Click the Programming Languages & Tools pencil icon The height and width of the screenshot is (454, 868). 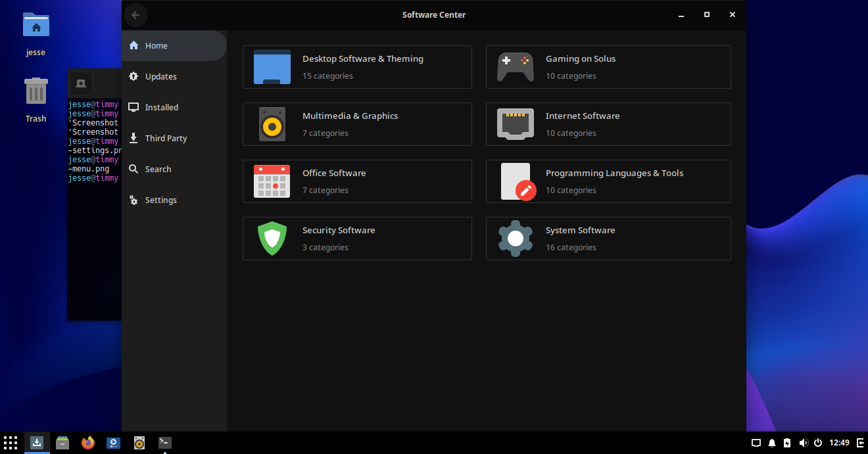(x=518, y=181)
